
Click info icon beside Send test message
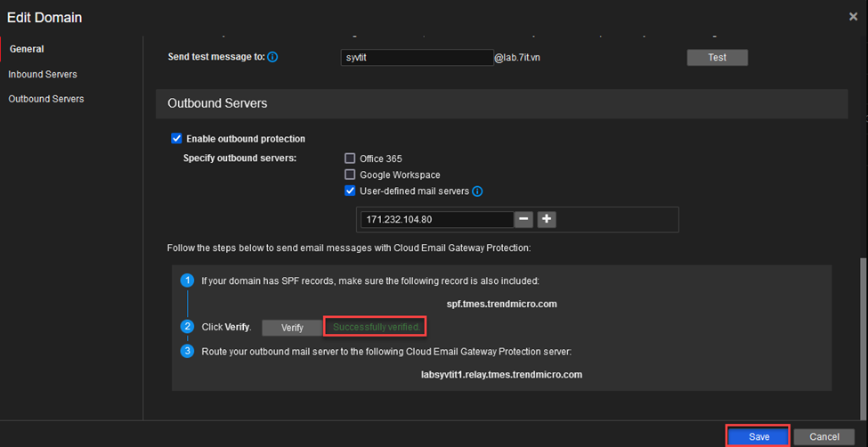coord(272,57)
